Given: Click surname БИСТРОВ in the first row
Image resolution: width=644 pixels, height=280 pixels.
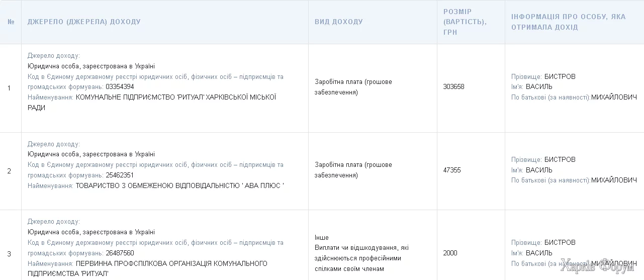Looking at the screenshot, I should (560, 76).
